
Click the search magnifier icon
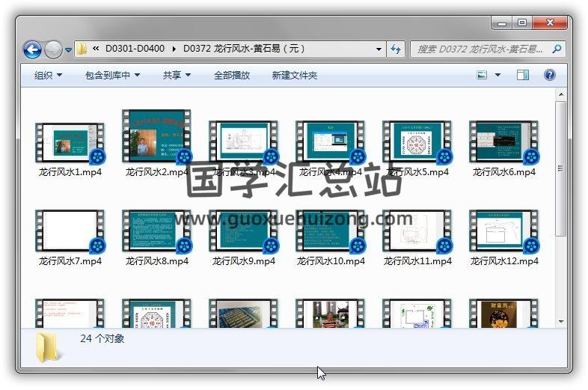pos(556,49)
